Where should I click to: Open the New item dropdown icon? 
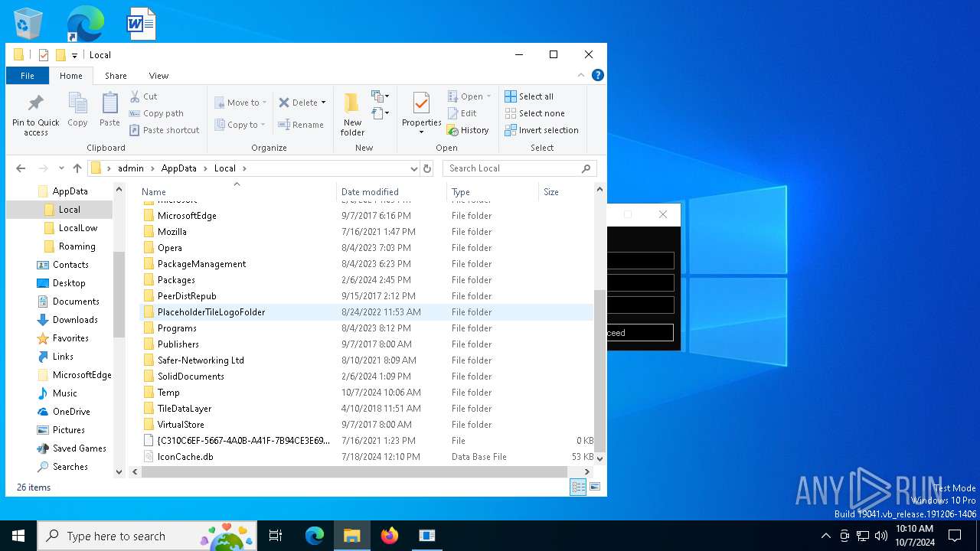pos(381,96)
